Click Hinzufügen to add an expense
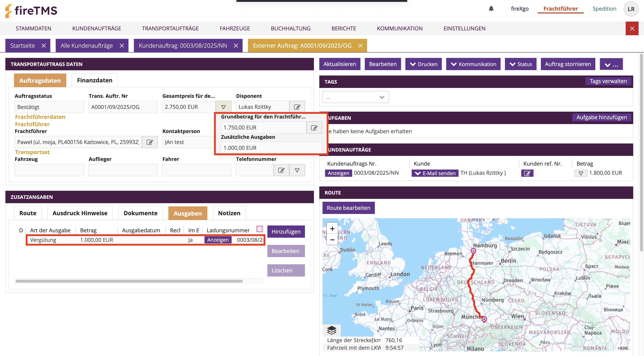Image resolution: width=644 pixels, height=356 pixels. tap(286, 232)
